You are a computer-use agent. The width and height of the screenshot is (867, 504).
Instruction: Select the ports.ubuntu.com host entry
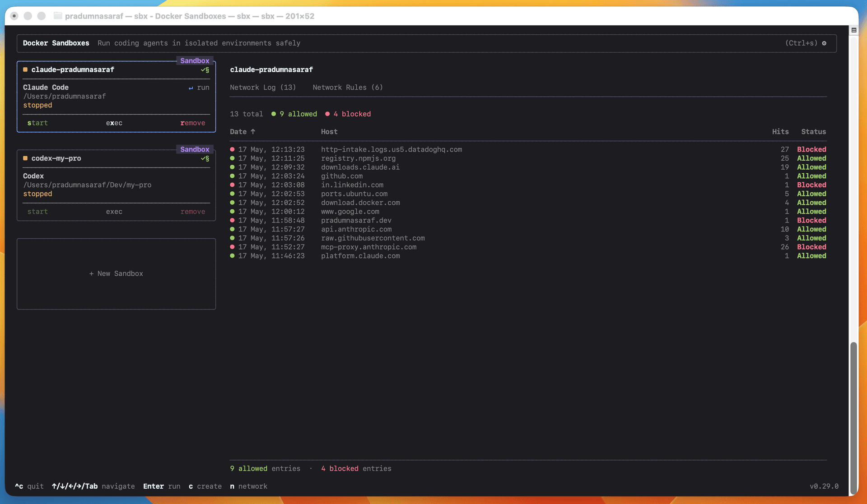(x=354, y=194)
